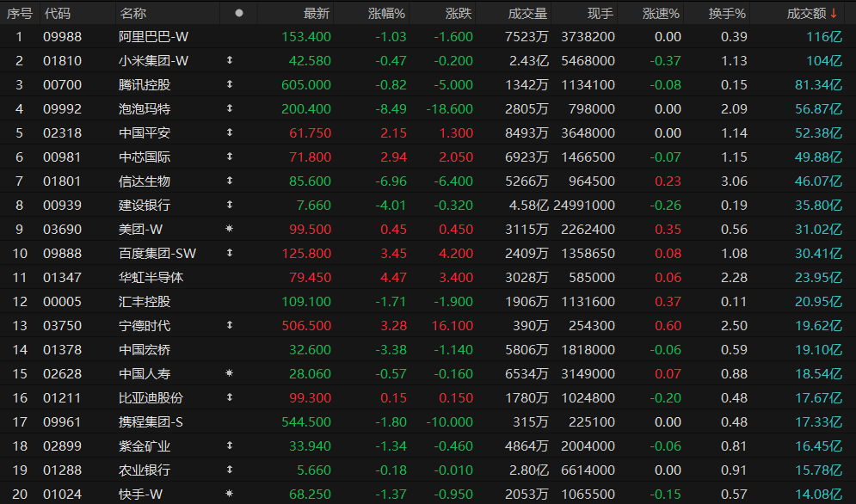Select 泡泡玛特 in the name column

click(145, 108)
